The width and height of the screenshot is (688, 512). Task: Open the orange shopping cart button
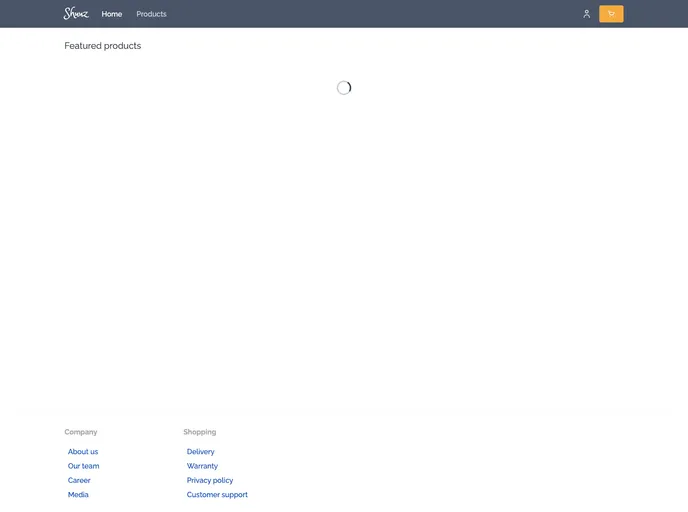click(611, 14)
